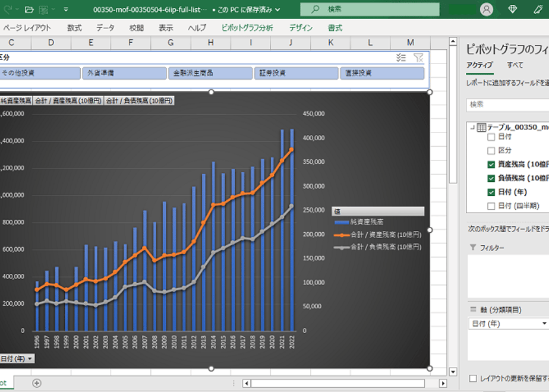Viewport: 549px width, 392px height.
Task: Click the 合計 / 資産残高 (10億円) chart field button
Action: (x=68, y=101)
